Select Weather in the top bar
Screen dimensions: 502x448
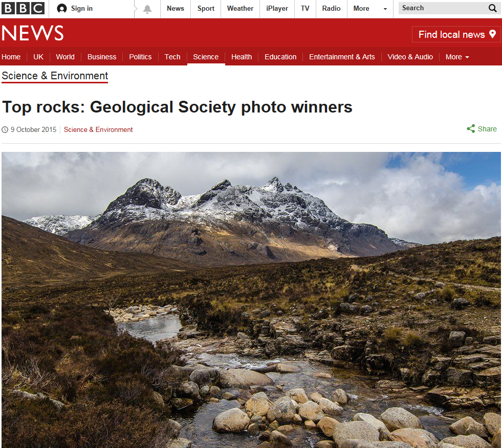[240, 9]
